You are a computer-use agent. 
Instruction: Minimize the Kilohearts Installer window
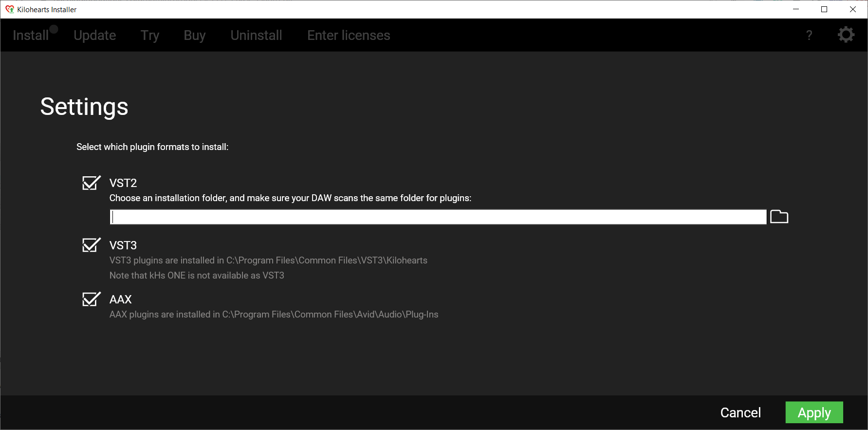[796, 9]
